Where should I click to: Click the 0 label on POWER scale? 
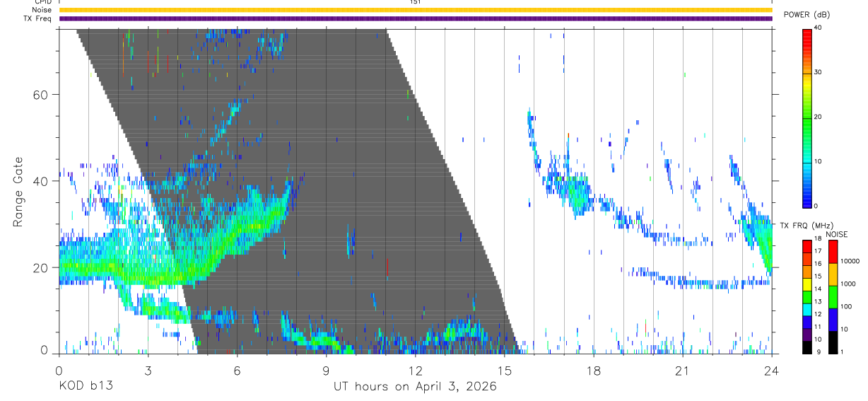pos(817,206)
